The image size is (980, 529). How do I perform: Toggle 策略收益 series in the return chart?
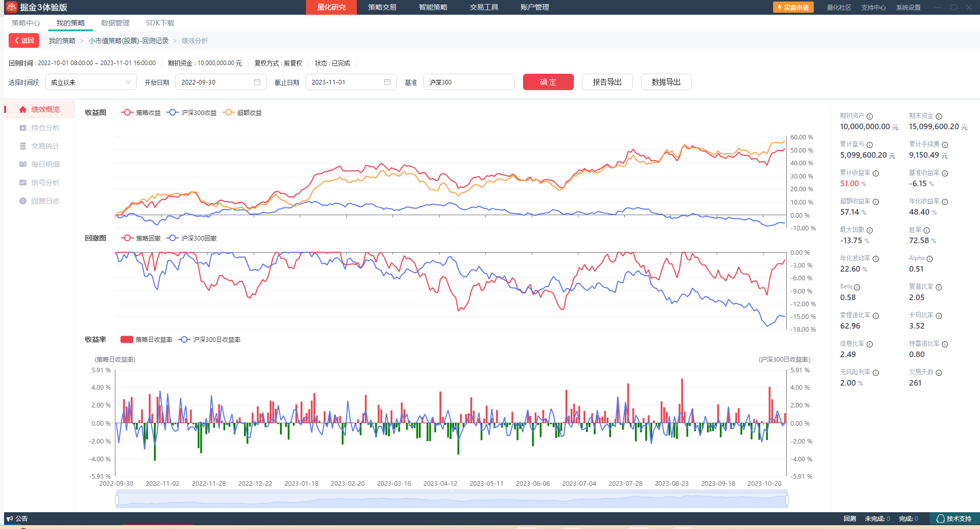coord(141,112)
